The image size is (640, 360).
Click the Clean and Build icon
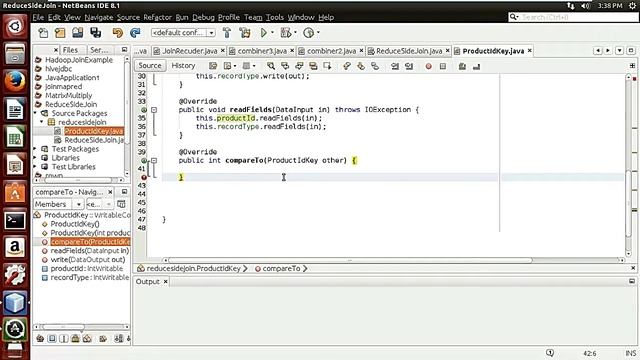coord(245,33)
